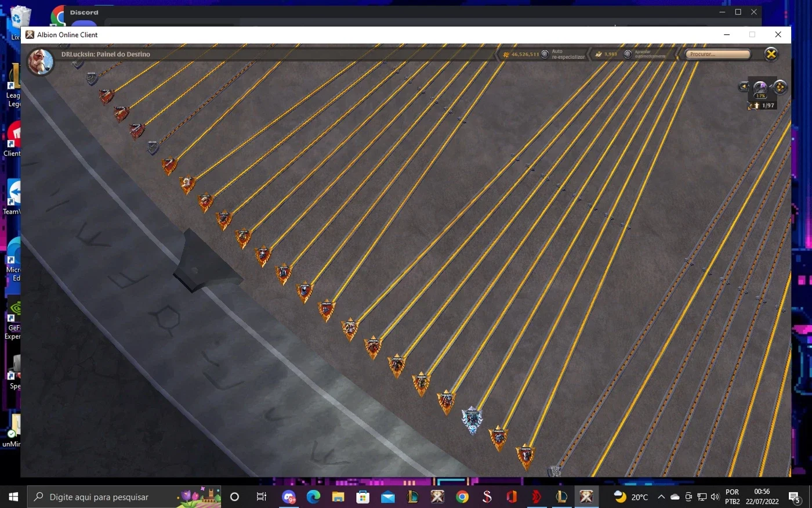This screenshot has height=508, width=812.
Task: Toggle Auto re-especializar option
Action: pyautogui.click(x=545, y=54)
